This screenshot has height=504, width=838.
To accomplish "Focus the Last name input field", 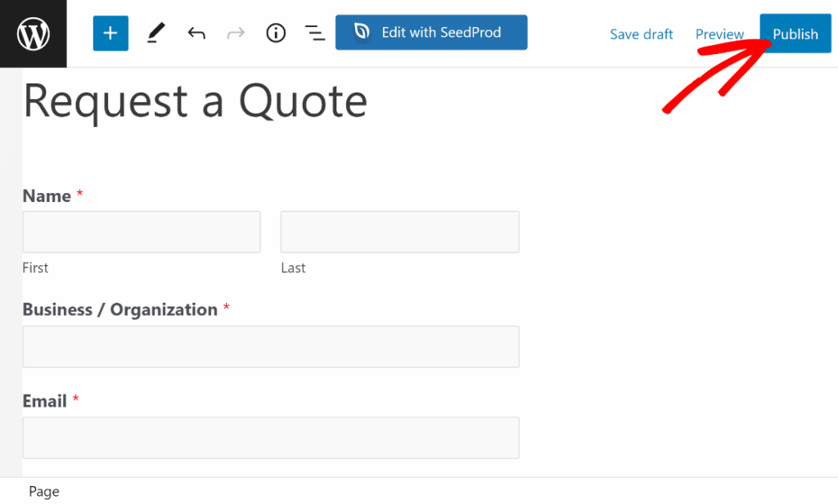I will coord(399,232).
